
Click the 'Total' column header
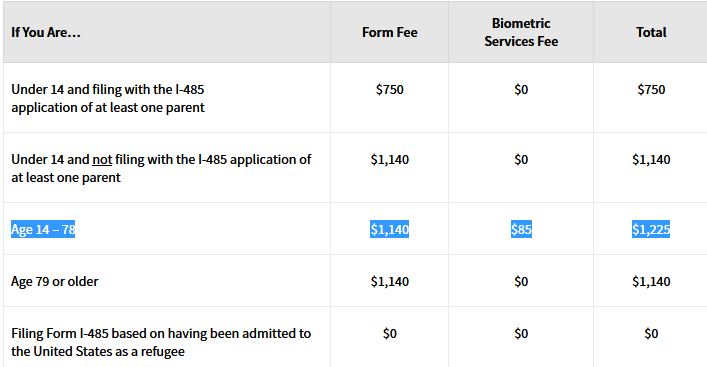[651, 32]
